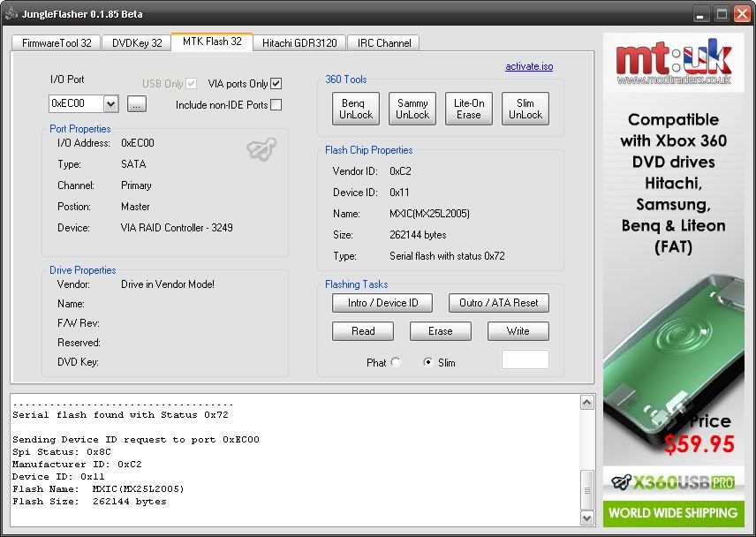756x537 pixels.
Task: Click the $59.95 price in the ad
Action: [x=699, y=443]
